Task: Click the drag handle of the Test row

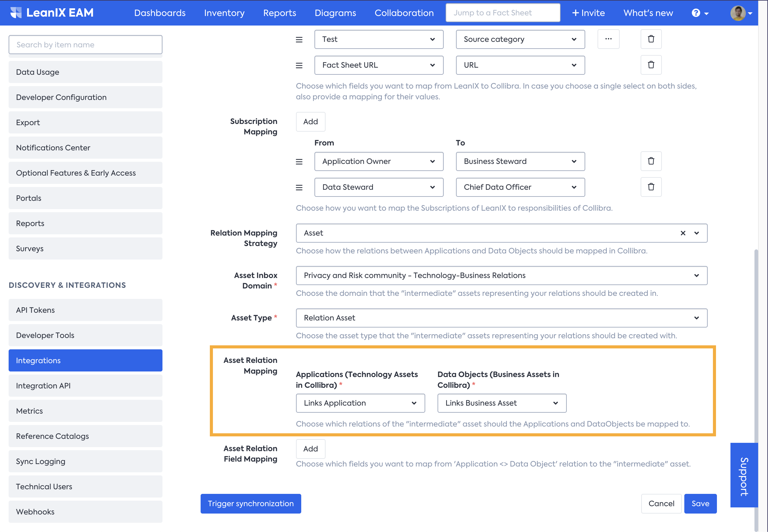Action: 299,40
